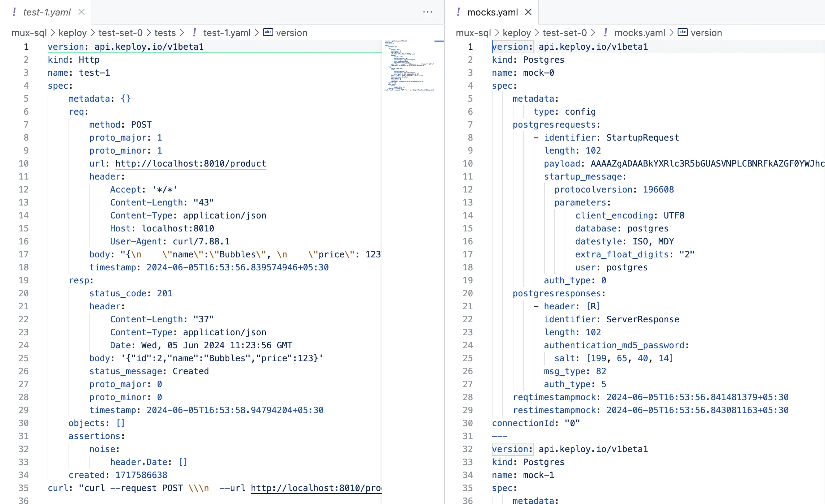Click 'auth_type: 5' line
The height and width of the screenshot is (504, 825).
pos(575,384)
